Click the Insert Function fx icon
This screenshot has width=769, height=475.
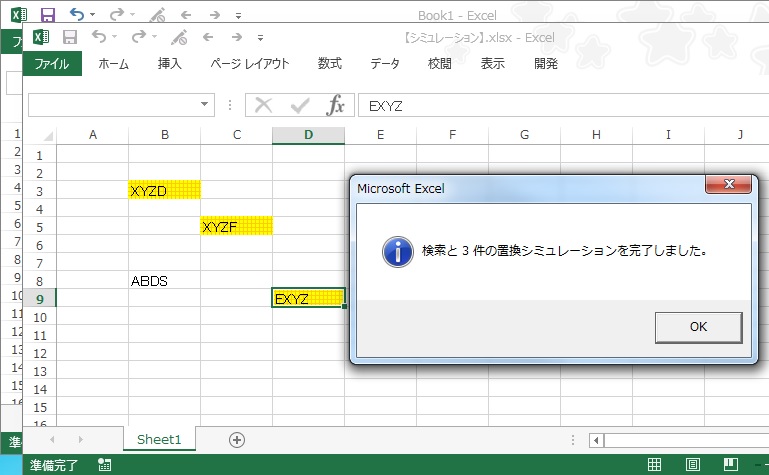[337, 106]
